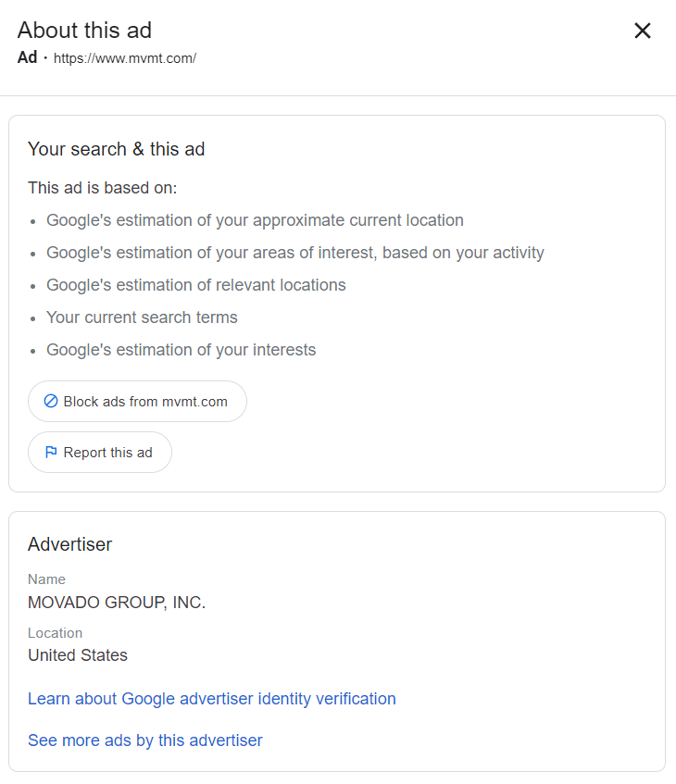
Task: Block ads from mvmt.com
Action: tap(137, 401)
